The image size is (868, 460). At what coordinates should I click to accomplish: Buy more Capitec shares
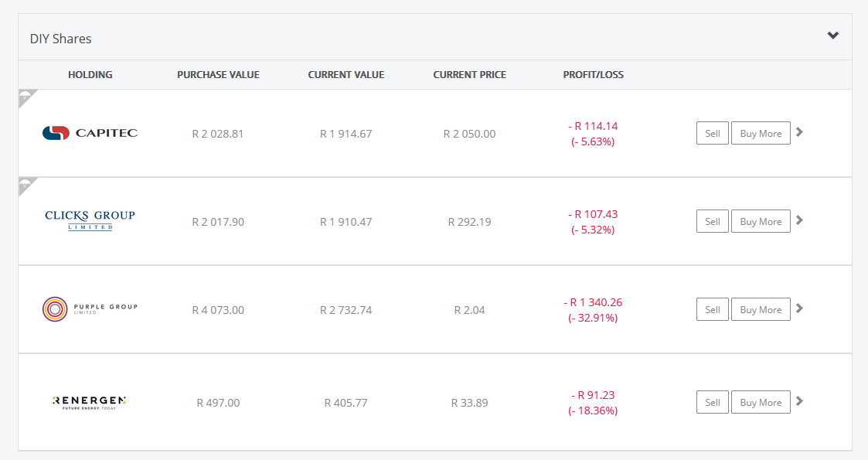[x=760, y=133]
